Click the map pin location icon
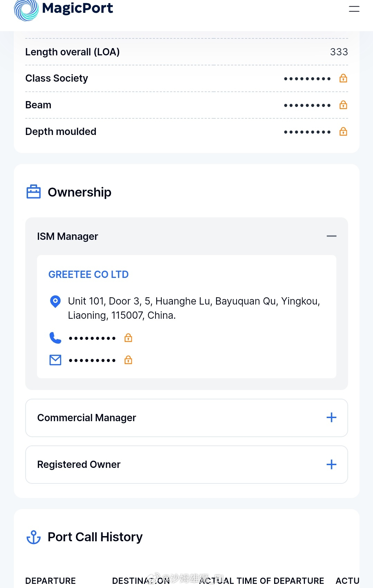This screenshot has width=373, height=588. [55, 301]
